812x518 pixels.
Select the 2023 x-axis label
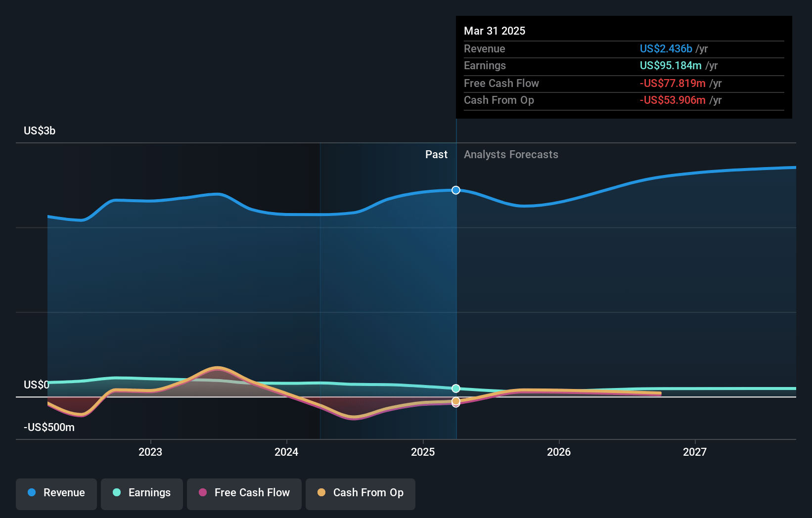coord(150,452)
